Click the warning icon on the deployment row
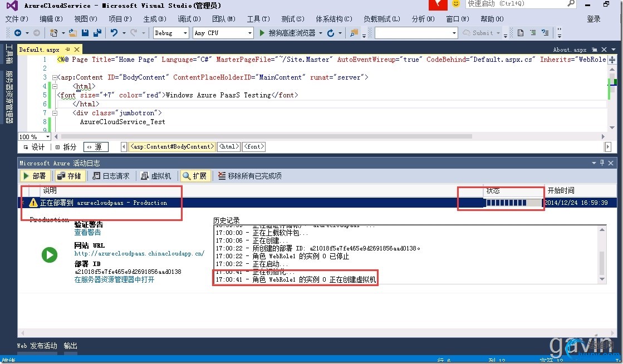The image size is (623, 364). pos(33,203)
